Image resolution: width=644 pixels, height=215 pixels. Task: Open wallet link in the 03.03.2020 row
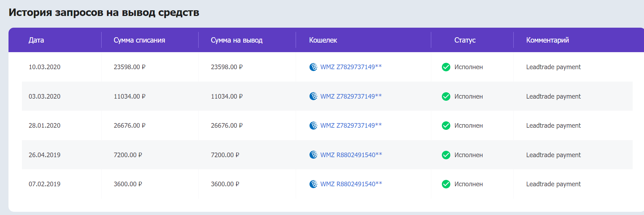[x=351, y=96]
